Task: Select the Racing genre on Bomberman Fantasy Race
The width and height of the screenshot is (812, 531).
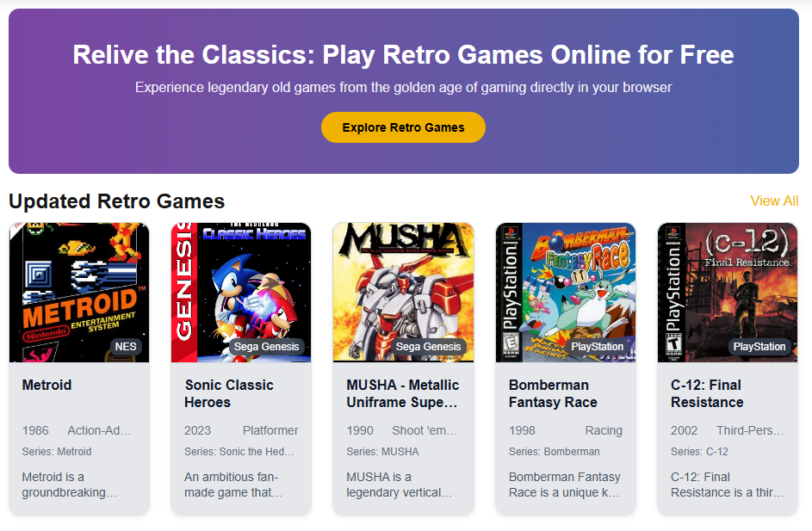Action: tap(604, 430)
